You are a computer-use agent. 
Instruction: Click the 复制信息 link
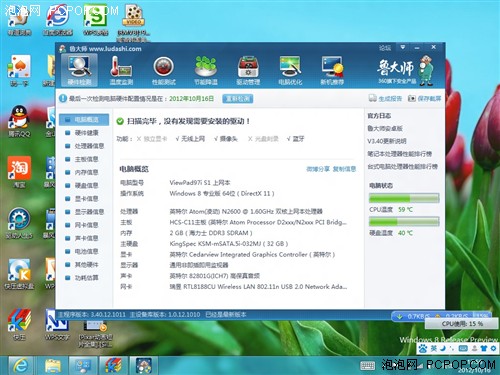coord(344,169)
